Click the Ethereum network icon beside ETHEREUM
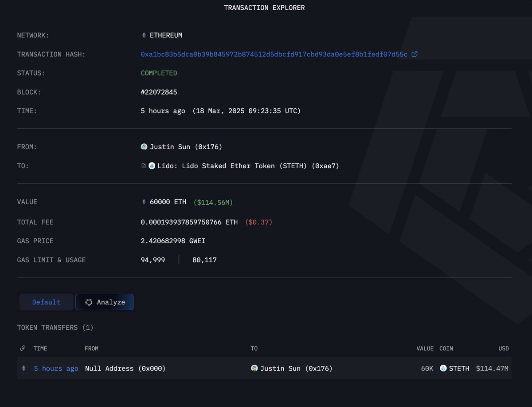The height and width of the screenshot is (407, 532). tap(143, 35)
